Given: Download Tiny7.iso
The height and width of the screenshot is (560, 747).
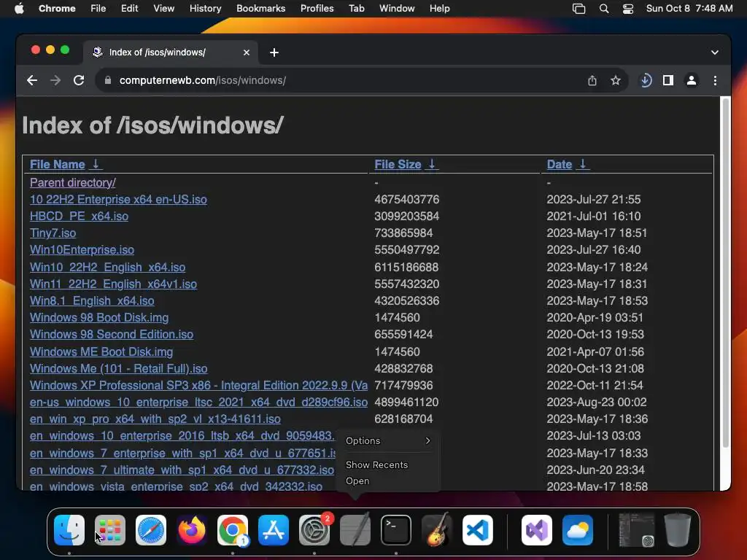Looking at the screenshot, I should (x=53, y=233).
